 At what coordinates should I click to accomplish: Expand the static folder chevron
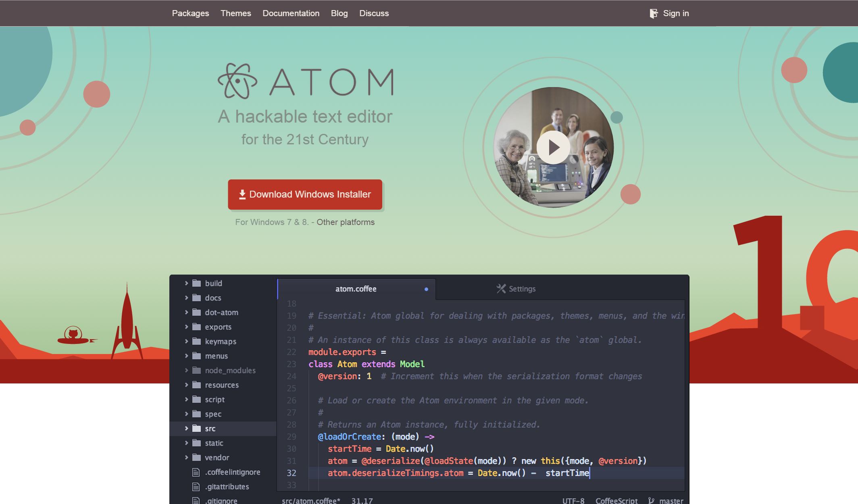(x=186, y=443)
